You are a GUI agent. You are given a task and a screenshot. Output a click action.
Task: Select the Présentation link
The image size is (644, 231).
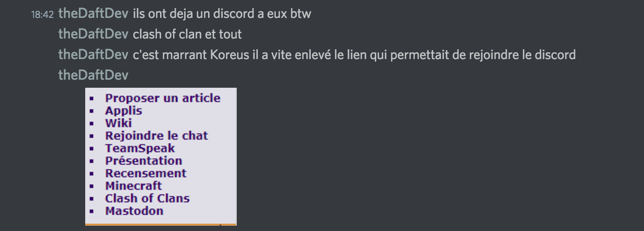pos(144,161)
